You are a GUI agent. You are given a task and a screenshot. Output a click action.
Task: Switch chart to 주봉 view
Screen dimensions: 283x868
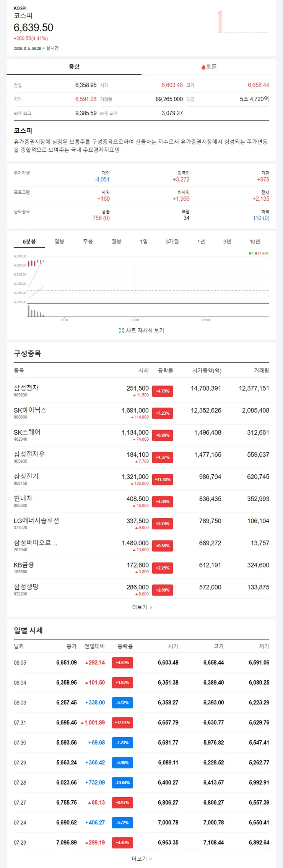[88, 242]
